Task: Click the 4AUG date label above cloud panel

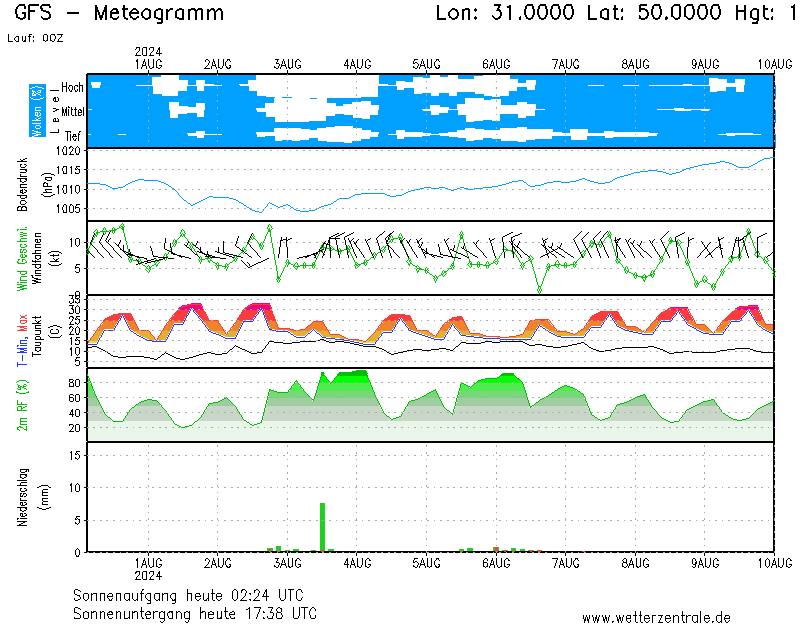Action: coord(357,63)
